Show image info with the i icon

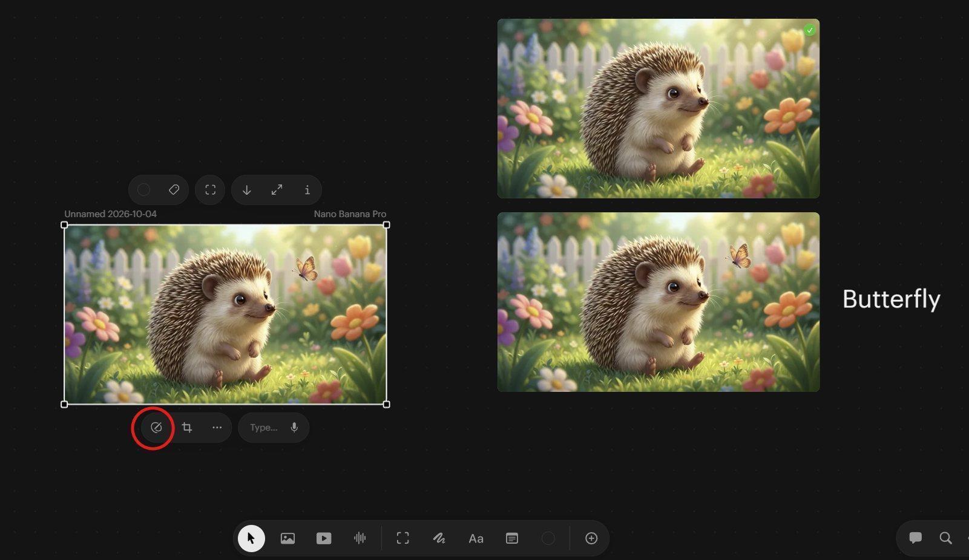point(307,190)
